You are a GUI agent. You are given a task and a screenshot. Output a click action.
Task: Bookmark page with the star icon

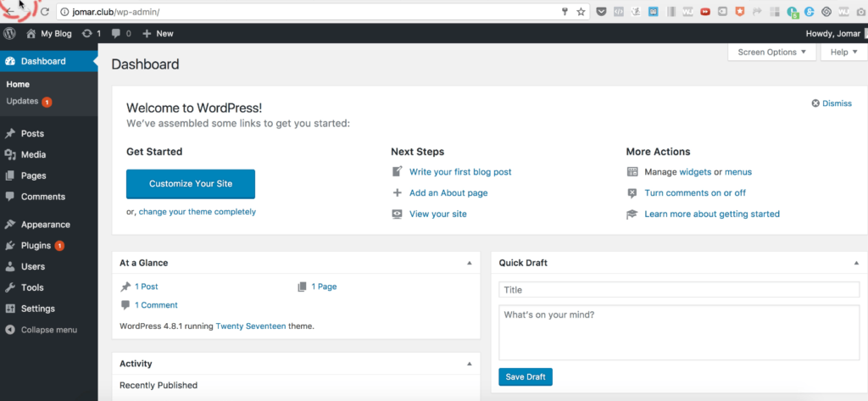coord(581,12)
